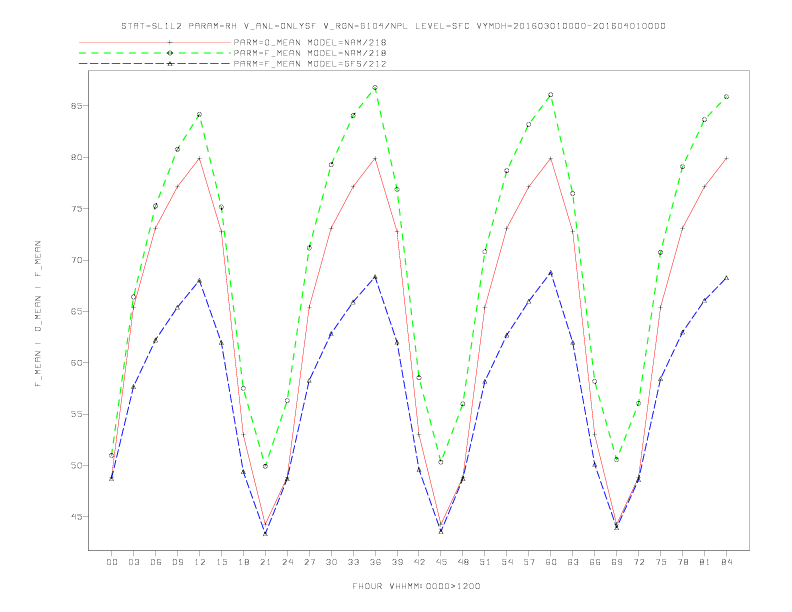Image resolution: width=792 pixels, height=612 pixels.
Task: Click the x-axis tick label 03
Action: (x=133, y=562)
